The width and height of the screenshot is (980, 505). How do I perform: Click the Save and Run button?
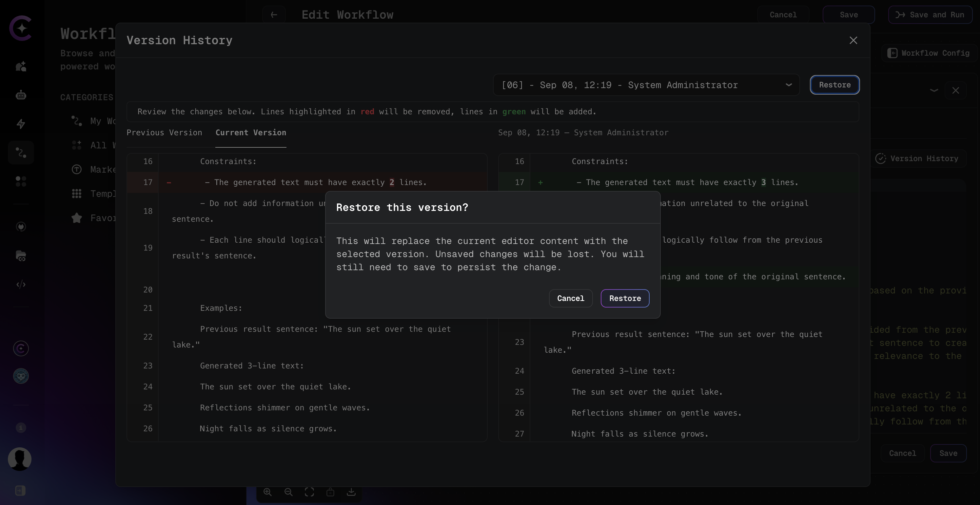[930, 15]
